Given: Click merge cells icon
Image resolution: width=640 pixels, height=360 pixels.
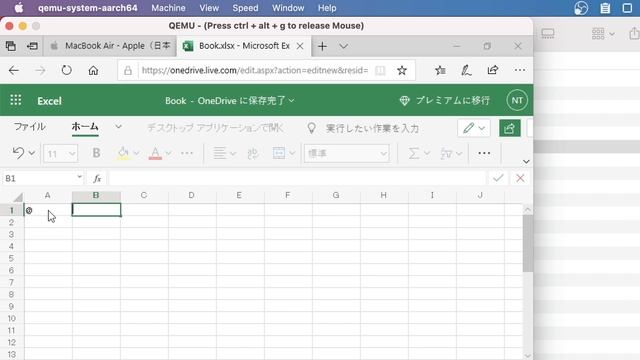Looking at the screenshot, I should (279, 153).
